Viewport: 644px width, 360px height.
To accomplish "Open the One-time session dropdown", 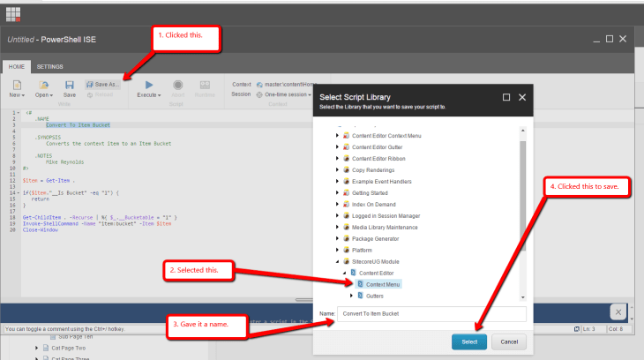I will [x=283, y=94].
